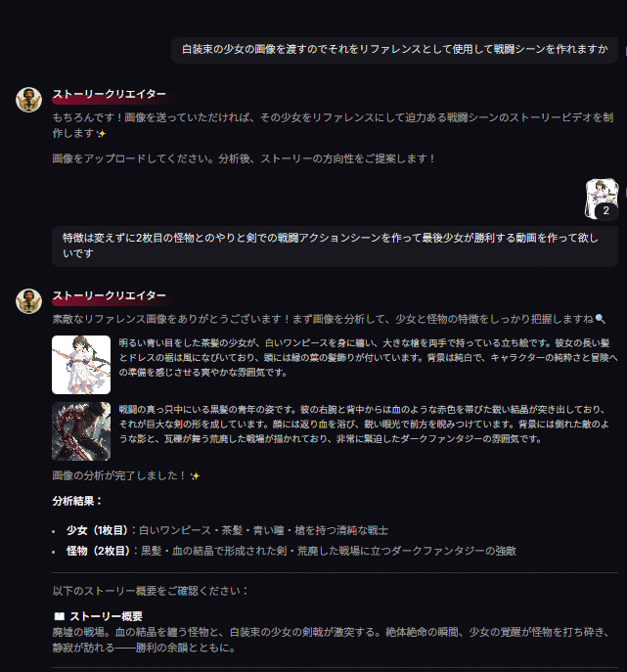Click the Story Creator avatar above the もちろんです reply
This screenshot has height=672, width=627.
(x=28, y=100)
